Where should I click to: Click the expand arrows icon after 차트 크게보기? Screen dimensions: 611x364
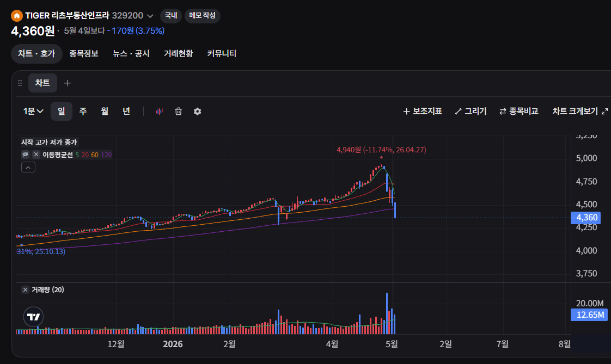click(605, 112)
